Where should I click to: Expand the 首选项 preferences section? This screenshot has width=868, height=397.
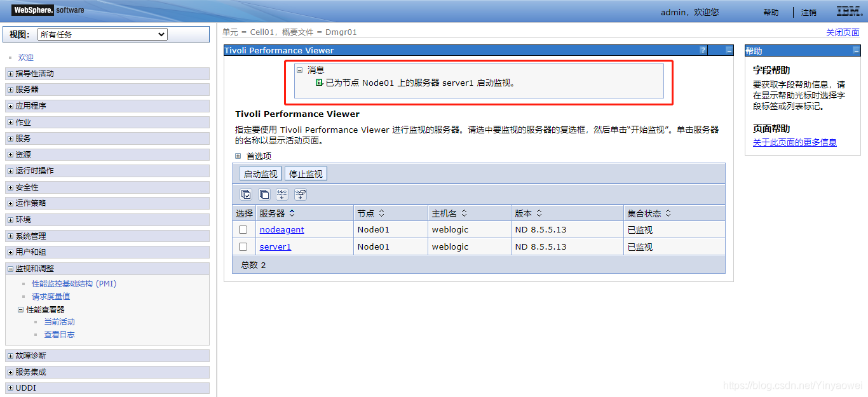click(x=238, y=156)
